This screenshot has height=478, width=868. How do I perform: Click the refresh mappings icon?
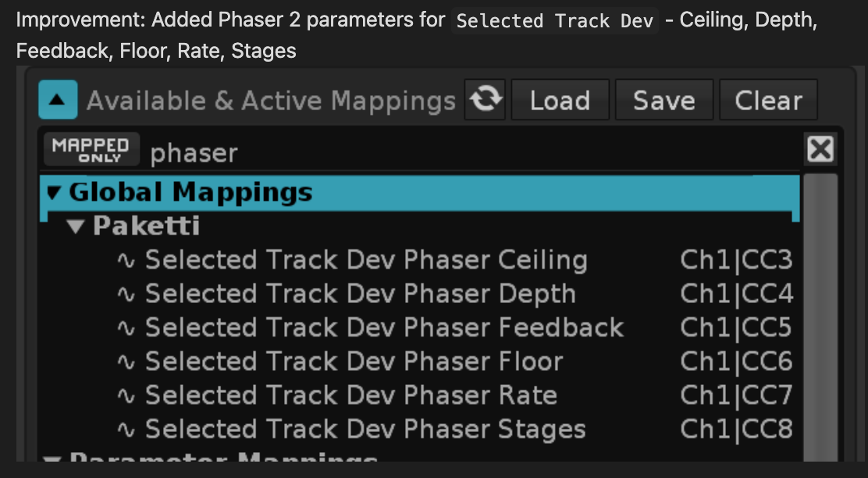[485, 100]
